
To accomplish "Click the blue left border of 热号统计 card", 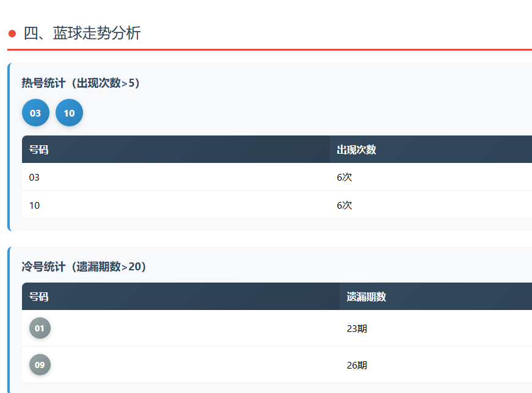I will 9,146.
